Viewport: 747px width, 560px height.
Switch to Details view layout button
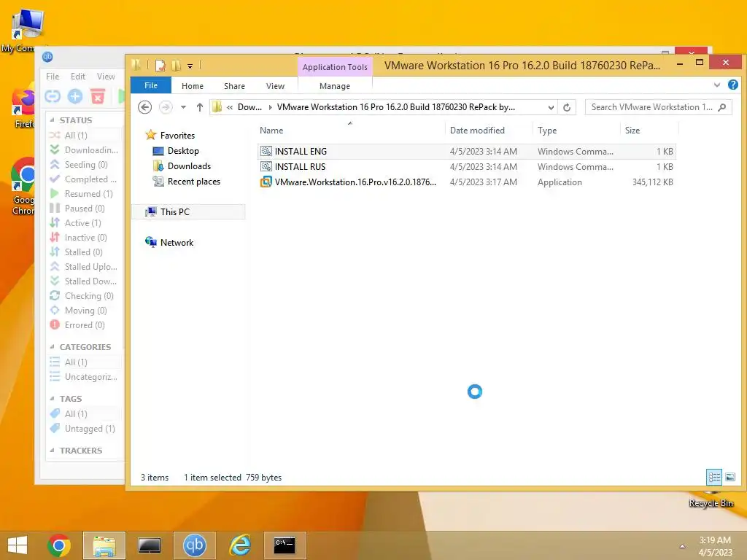(714, 477)
